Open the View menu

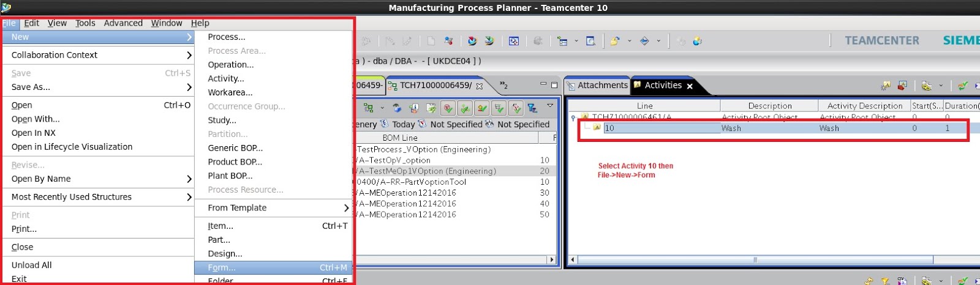57,23
